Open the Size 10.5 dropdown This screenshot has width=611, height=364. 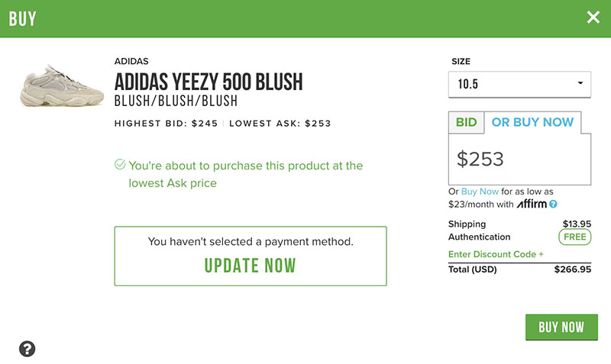tap(519, 84)
